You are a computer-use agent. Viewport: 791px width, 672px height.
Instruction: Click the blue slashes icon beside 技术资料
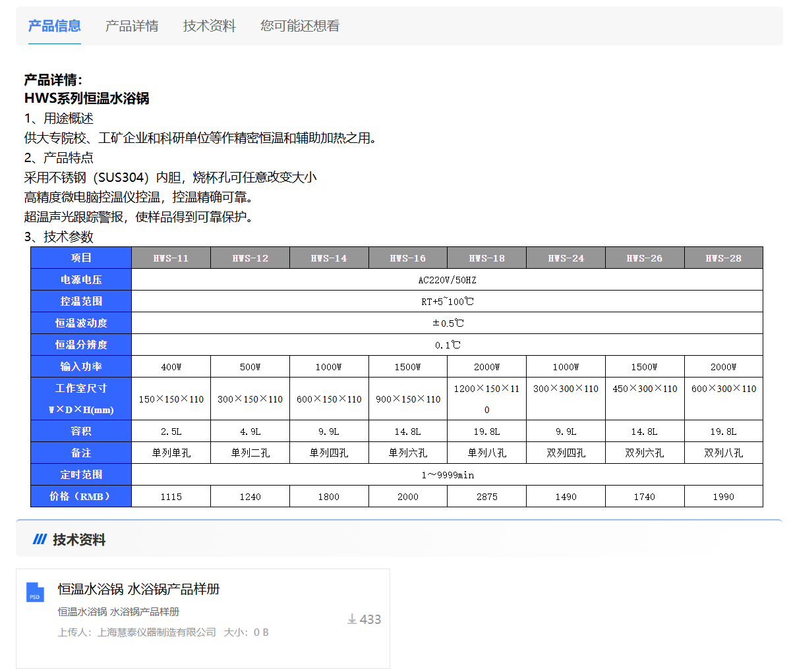click(x=40, y=540)
